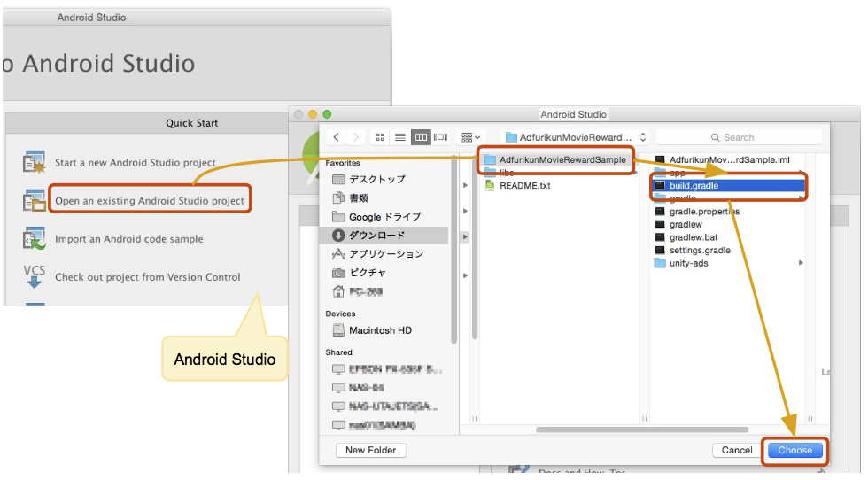Switch to list view in file dialog
The width and height of the screenshot is (868, 480).
(400, 136)
